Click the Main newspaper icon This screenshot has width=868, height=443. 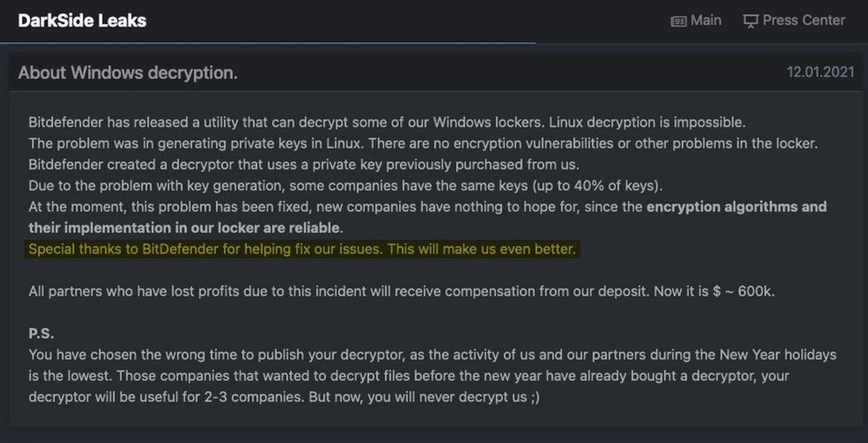679,20
